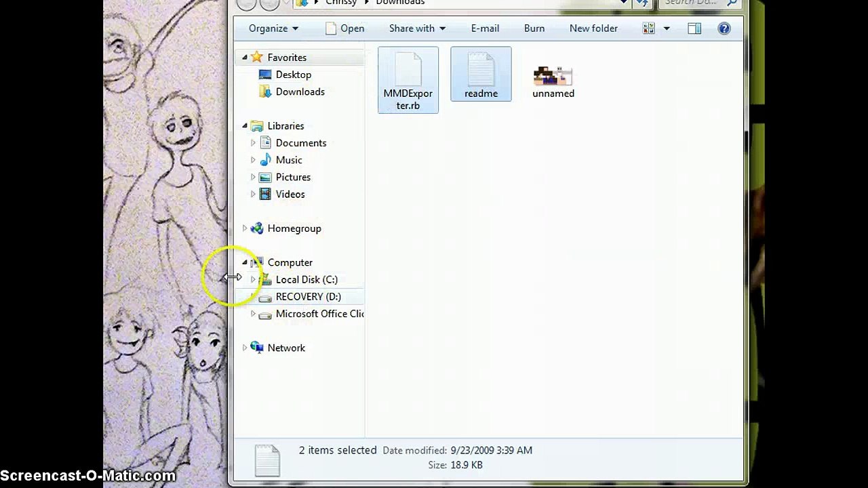Select the RECOVERY (D:) drive icon
The height and width of the screenshot is (488, 868).
point(265,297)
